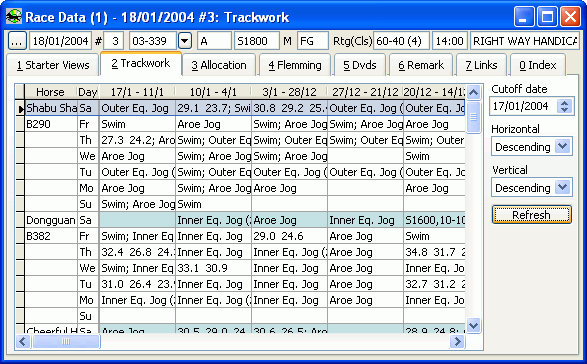Open the Remark tab
Image resolution: width=587 pixels, height=364 pixels.
421,65
